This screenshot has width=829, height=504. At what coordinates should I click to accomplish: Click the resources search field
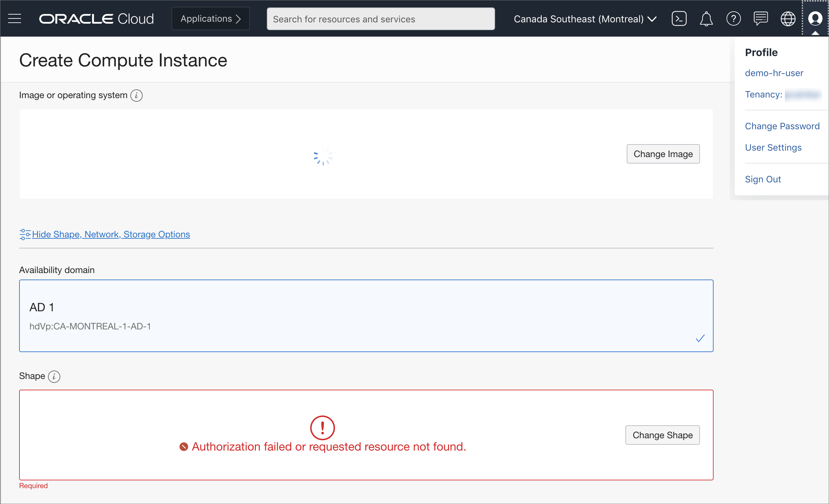pyautogui.click(x=380, y=19)
